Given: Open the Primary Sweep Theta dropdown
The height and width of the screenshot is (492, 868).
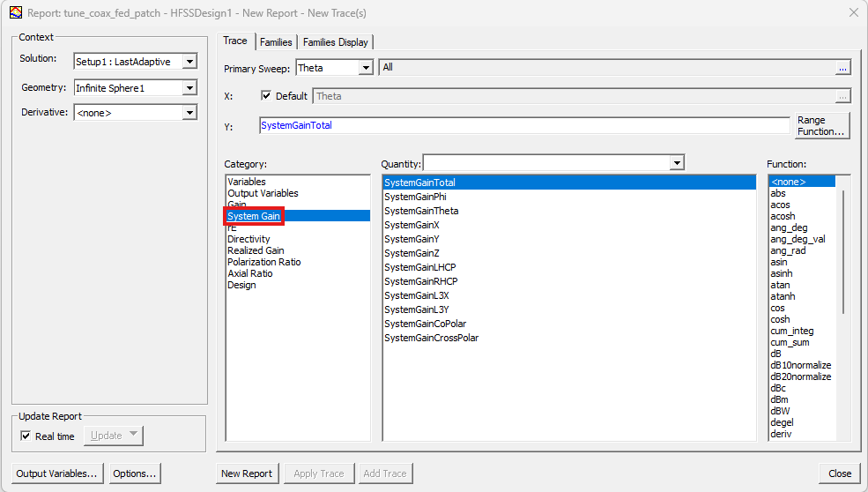Looking at the screenshot, I should (366, 68).
